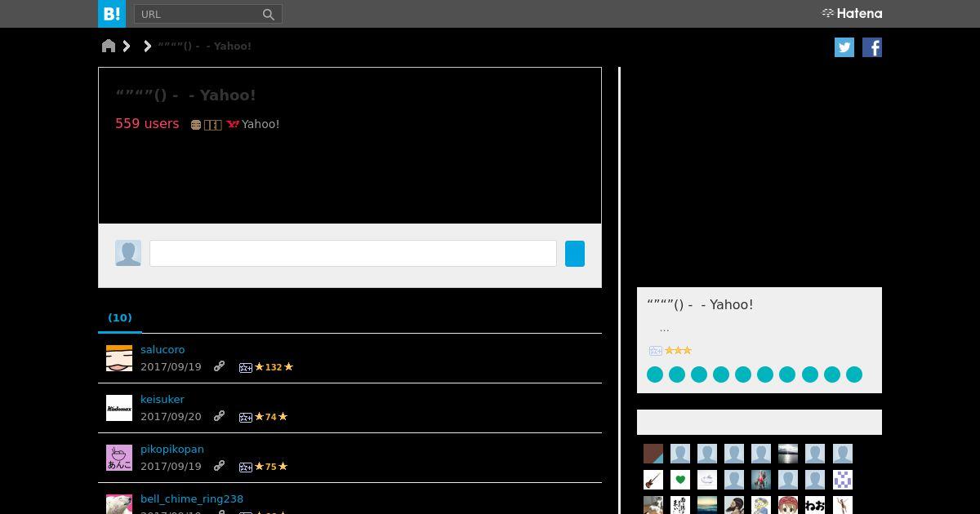View pikopikopan's 75 stars count
Screen dimensions: 980x514
coord(271,467)
